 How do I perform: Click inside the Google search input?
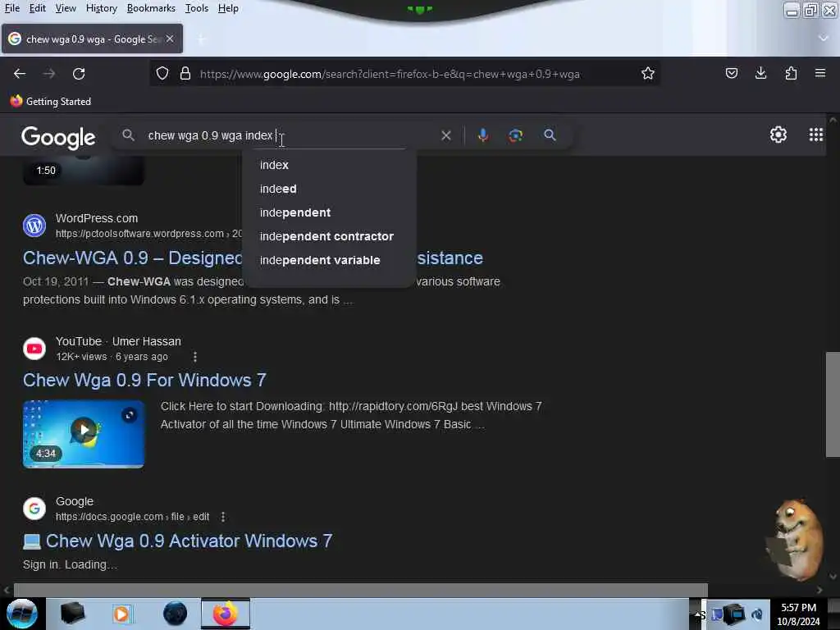point(290,135)
